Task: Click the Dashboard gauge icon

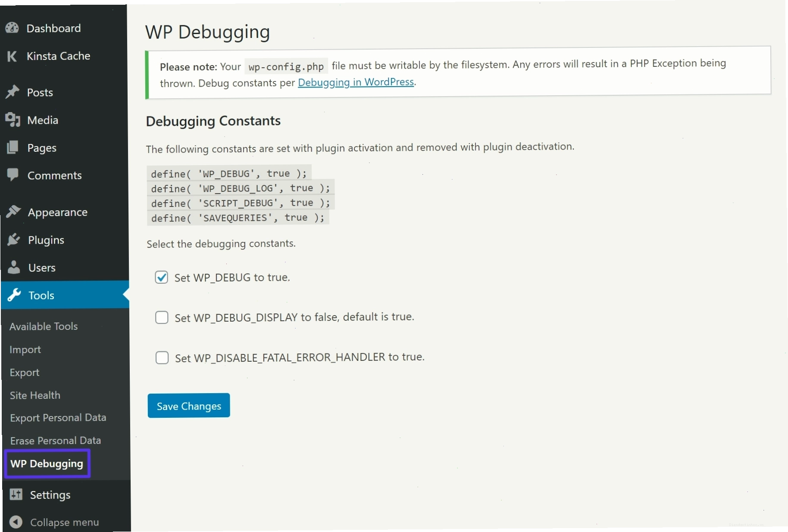Action: 12,28
